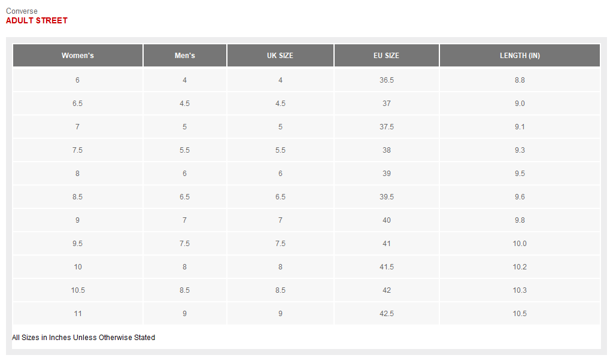Click the All Sizes in Inches note
613x364 pixels.
click(x=83, y=338)
